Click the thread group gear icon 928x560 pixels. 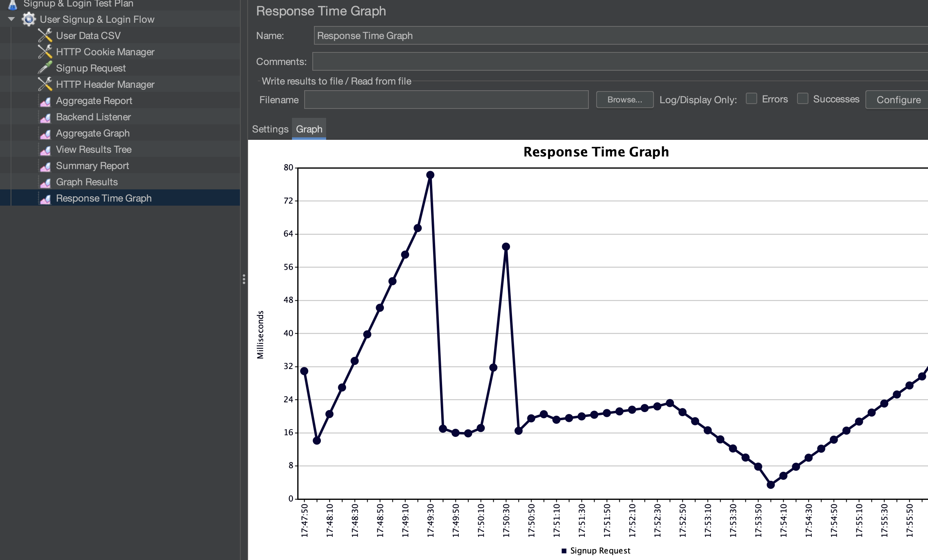(28, 20)
